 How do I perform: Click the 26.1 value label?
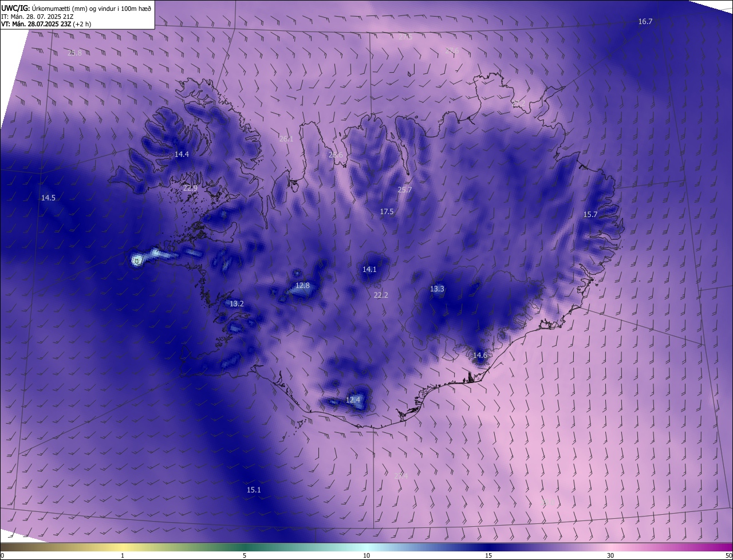click(286, 139)
